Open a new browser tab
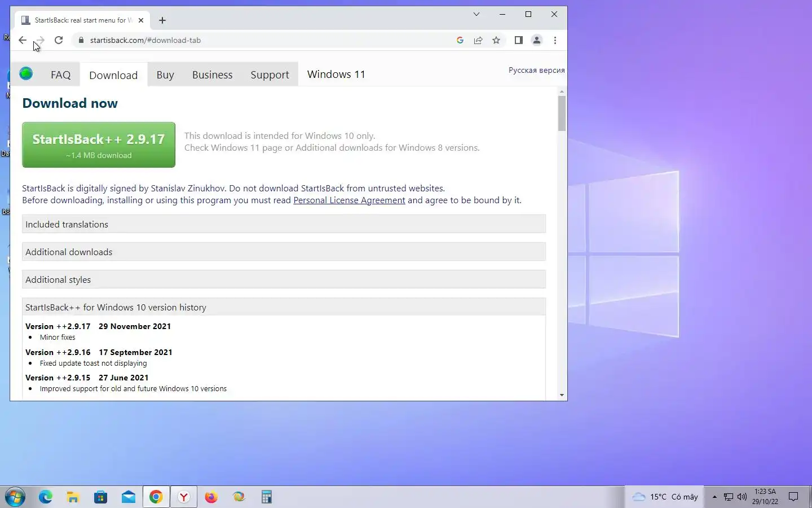 pos(162,20)
